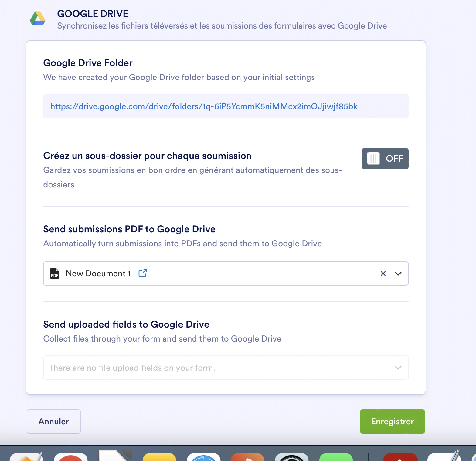This screenshot has width=476, height=461.
Task: Toggle the sub-folder per submission switch OFF/ON
Action: [385, 159]
